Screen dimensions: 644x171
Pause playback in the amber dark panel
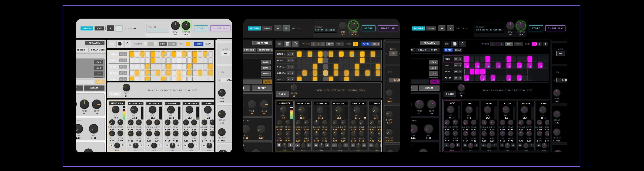tap(286, 28)
